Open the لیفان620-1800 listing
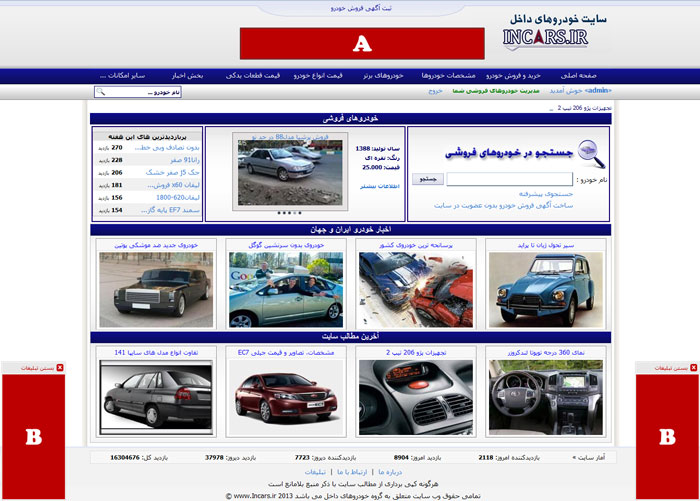The image size is (700, 501). [x=178, y=197]
